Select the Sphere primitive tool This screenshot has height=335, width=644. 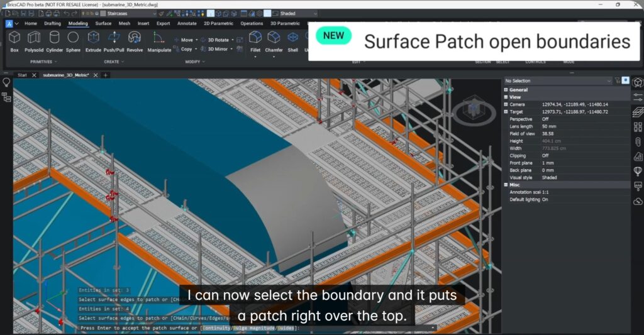click(73, 41)
